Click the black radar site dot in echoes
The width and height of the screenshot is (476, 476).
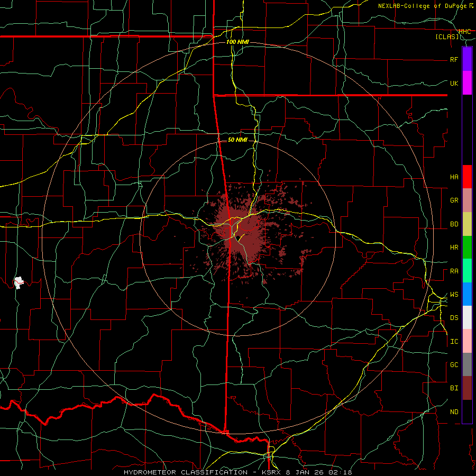point(239,237)
